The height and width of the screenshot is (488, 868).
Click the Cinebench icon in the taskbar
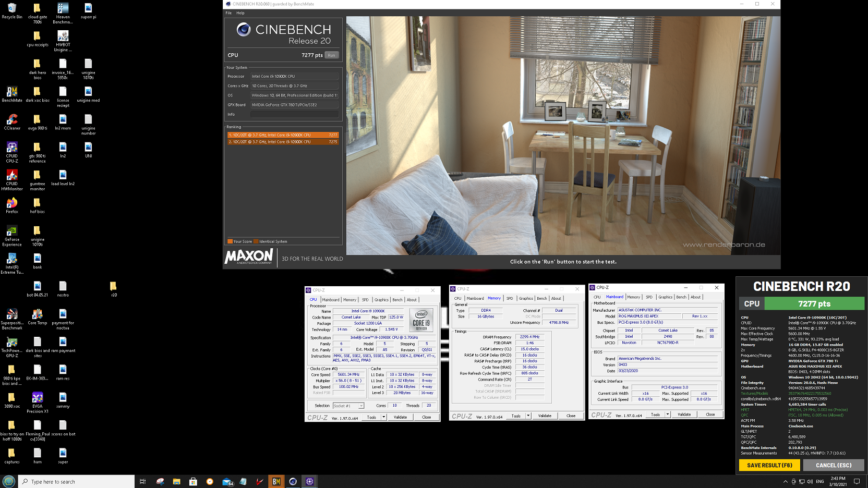tap(293, 481)
